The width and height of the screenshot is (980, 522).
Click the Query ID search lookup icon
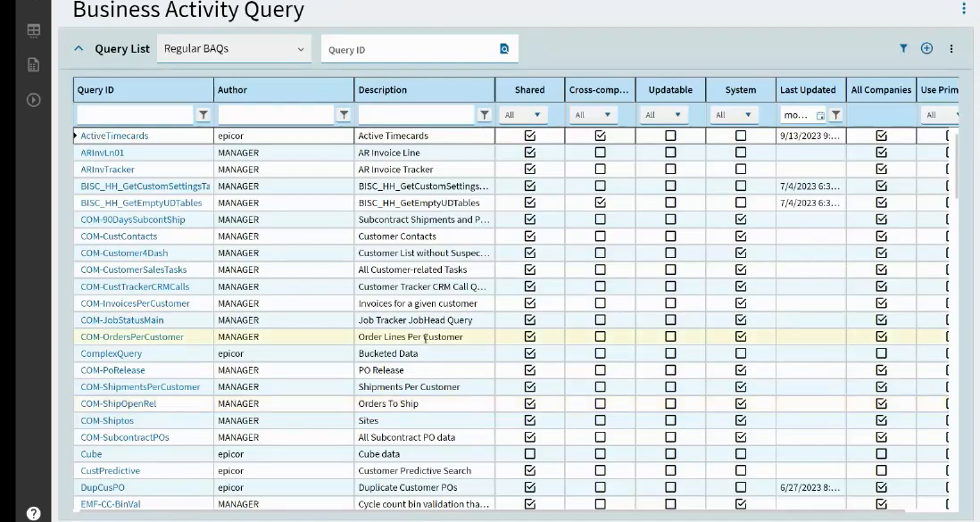point(504,49)
